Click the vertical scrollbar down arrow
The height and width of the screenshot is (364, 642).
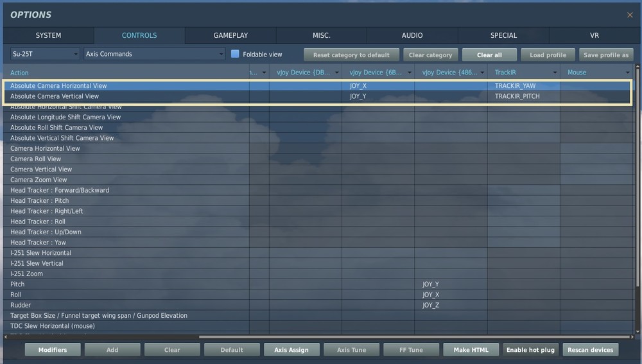click(x=638, y=332)
